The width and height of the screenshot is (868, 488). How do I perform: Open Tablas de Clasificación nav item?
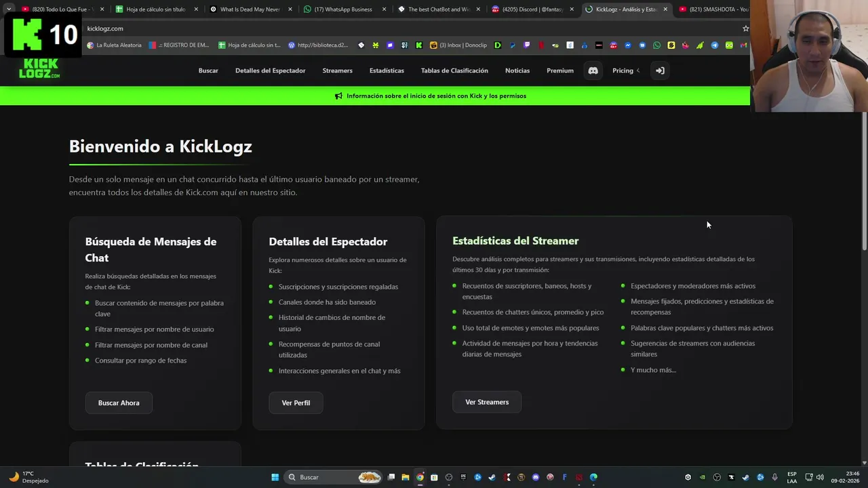(454, 70)
